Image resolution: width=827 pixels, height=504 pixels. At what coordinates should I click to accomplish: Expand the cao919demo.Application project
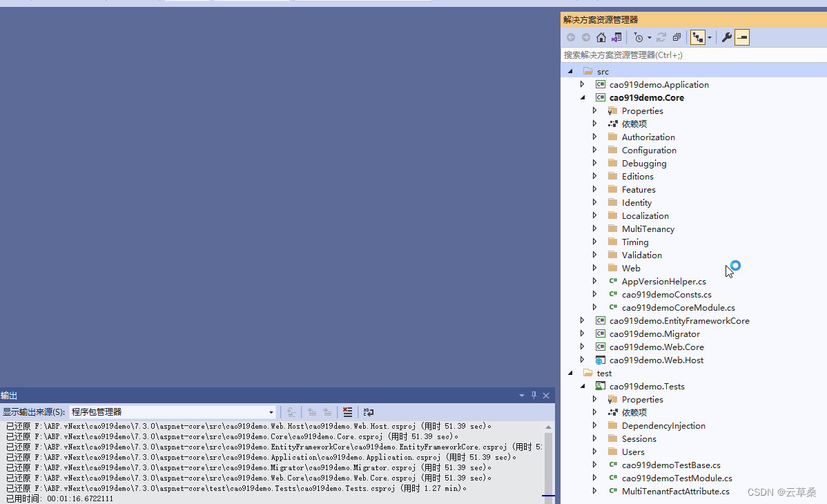click(x=582, y=84)
